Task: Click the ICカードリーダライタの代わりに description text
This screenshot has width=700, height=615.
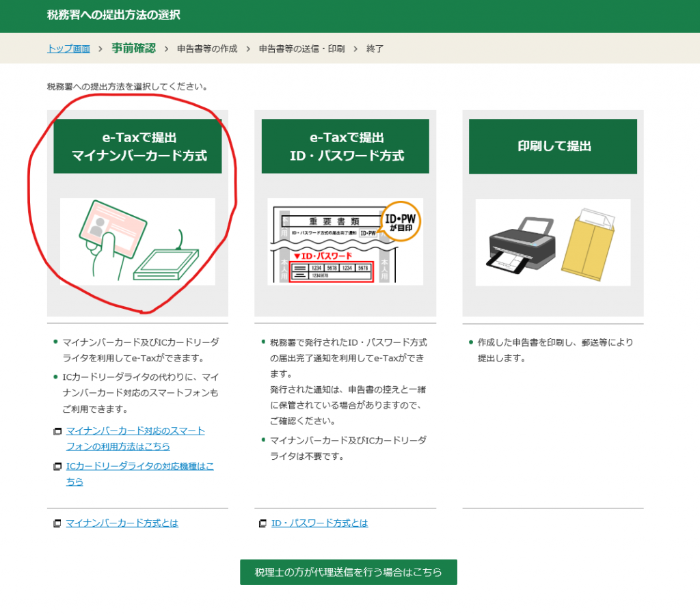Action: tap(141, 393)
